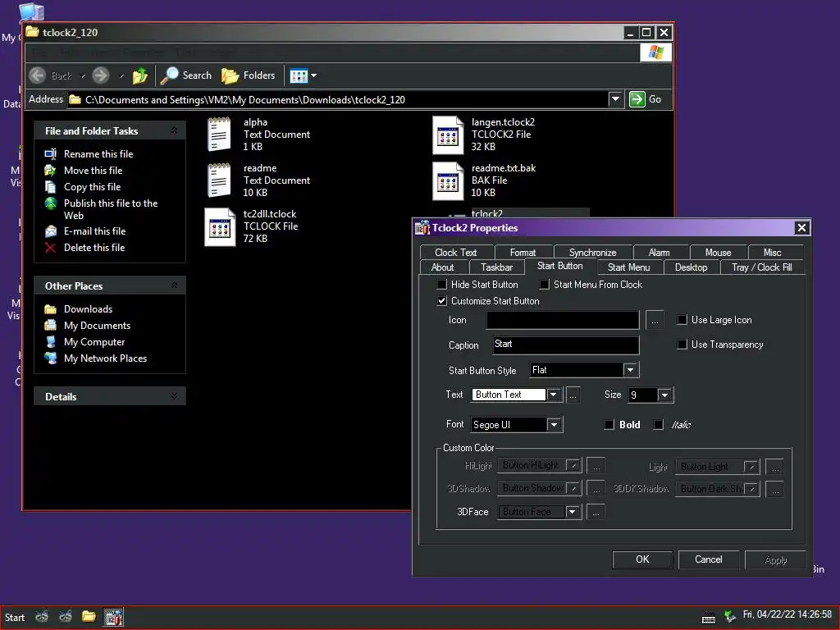Click the OK button

(642, 559)
